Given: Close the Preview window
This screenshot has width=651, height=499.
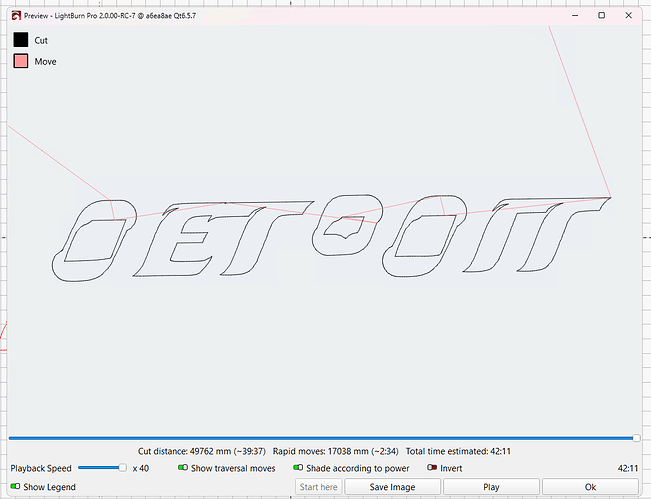Looking at the screenshot, I should (x=629, y=15).
